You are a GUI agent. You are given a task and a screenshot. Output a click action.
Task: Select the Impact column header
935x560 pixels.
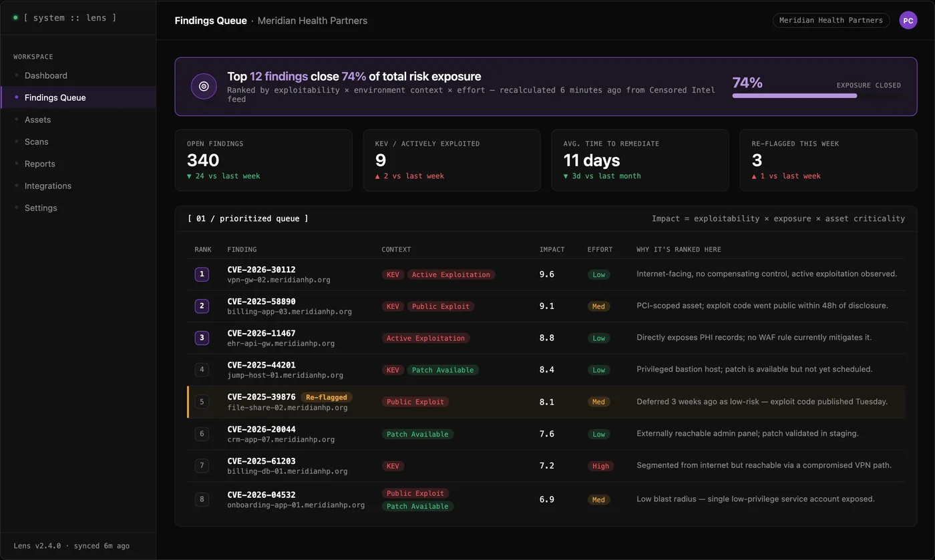click(552, 250)
